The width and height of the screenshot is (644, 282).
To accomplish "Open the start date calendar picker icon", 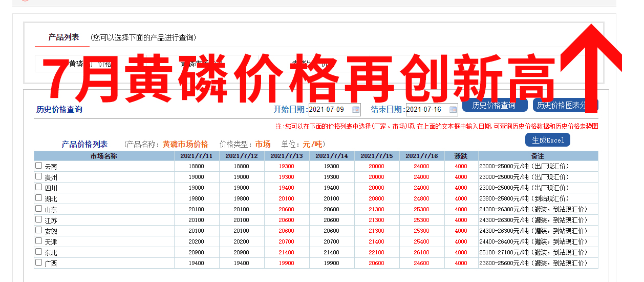I will click(x=356, y=109).
